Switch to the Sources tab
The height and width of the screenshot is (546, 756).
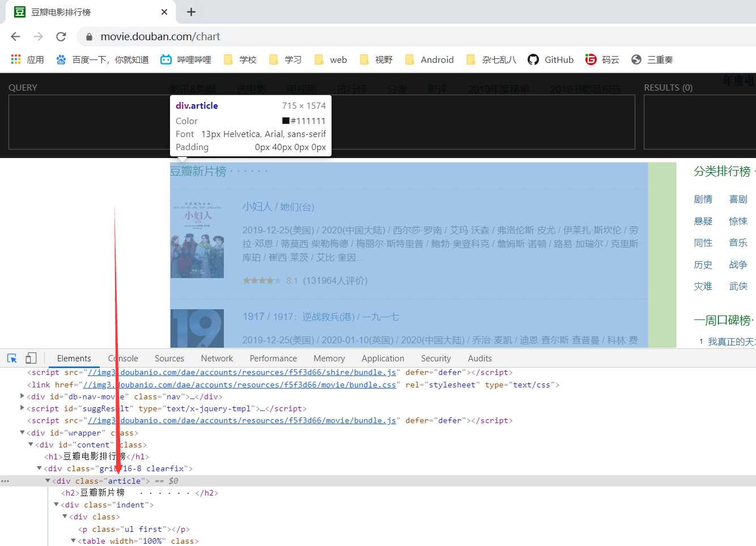pos(169,358)
